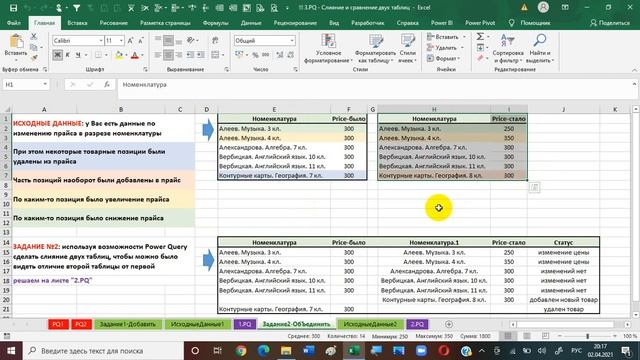Switch to the Формулы ribbon tab
The image size is (640, 360).
216,23
